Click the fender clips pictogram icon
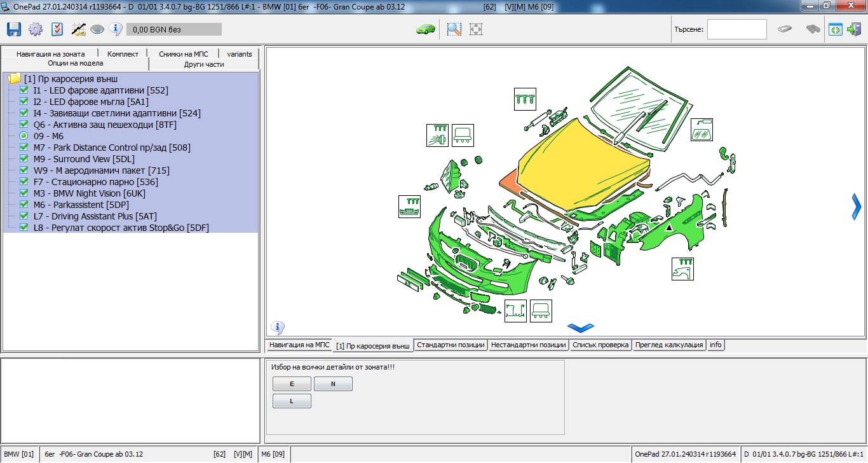The width and height of the screenshot is (868, 463). point(682,269)
